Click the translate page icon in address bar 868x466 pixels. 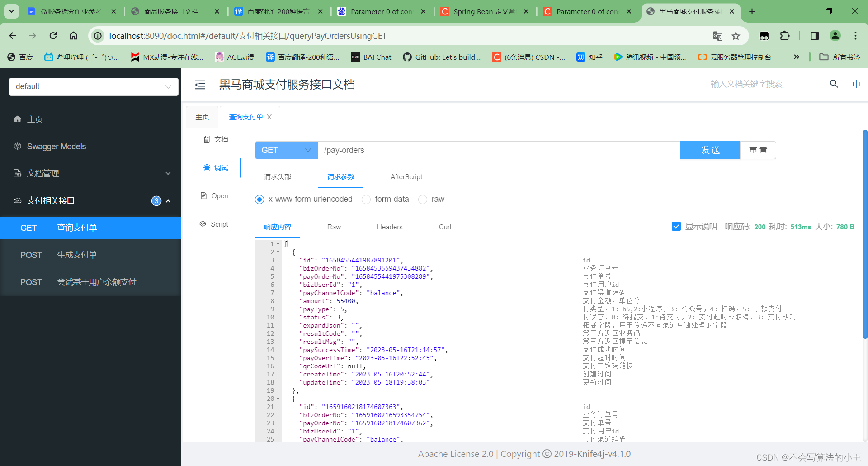[717, 36]
